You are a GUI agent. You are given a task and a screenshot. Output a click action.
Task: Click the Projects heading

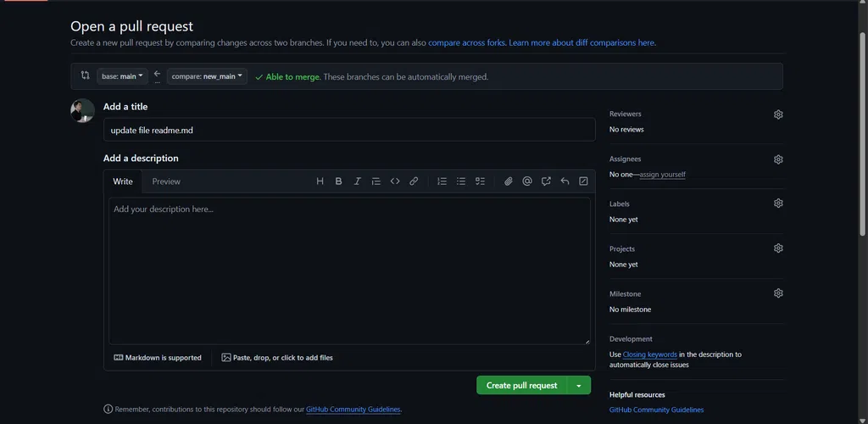(622, 249)
